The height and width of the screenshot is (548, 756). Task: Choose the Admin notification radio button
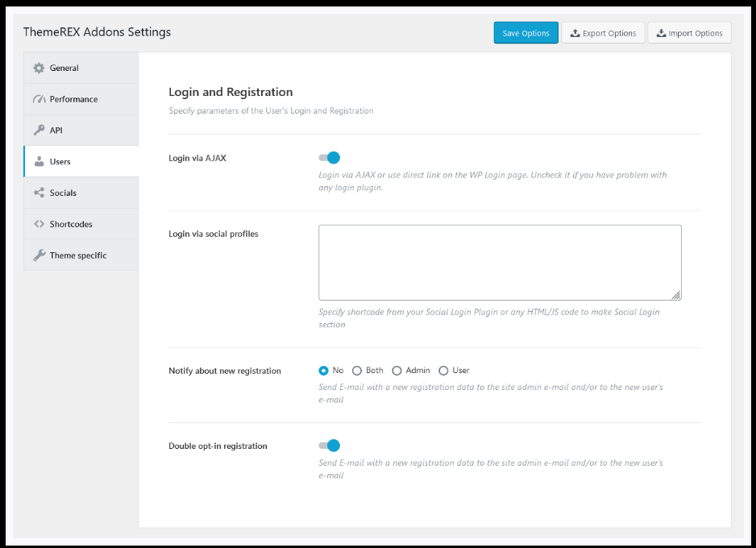point(397,371)
